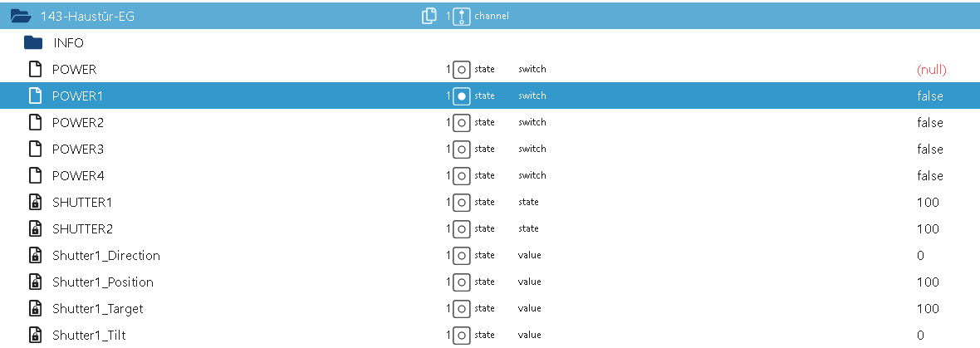The width and height of the screenshot is (980, 348).
Task: Select the Shutter1_Target object name
Action: click(x=97, y=309)
